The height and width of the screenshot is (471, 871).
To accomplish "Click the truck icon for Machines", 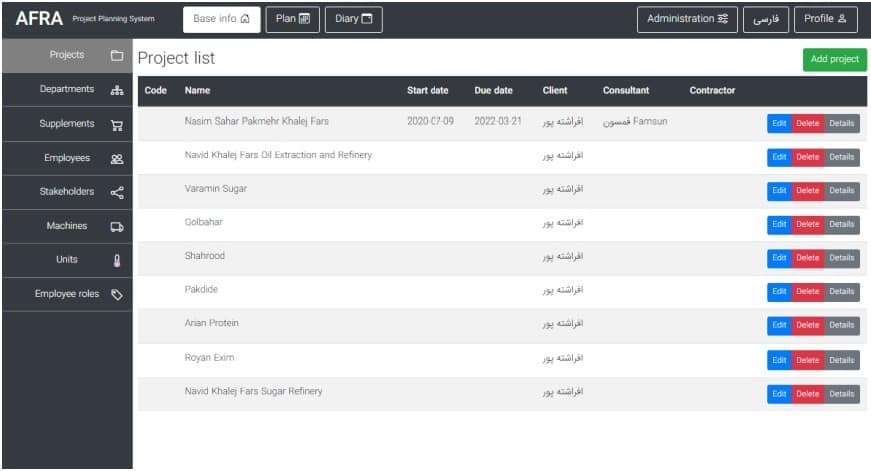I will click(116, 227).
